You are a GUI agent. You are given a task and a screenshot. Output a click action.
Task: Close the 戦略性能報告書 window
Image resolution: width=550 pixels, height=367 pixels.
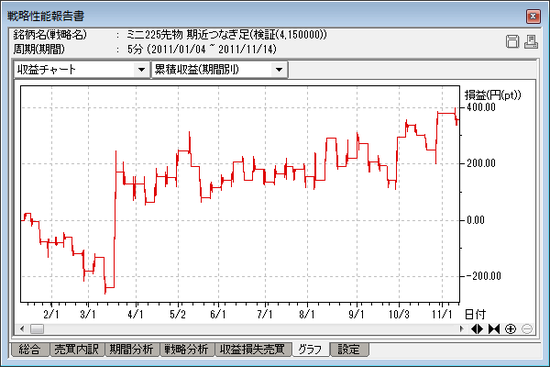[x=533, y=16]
